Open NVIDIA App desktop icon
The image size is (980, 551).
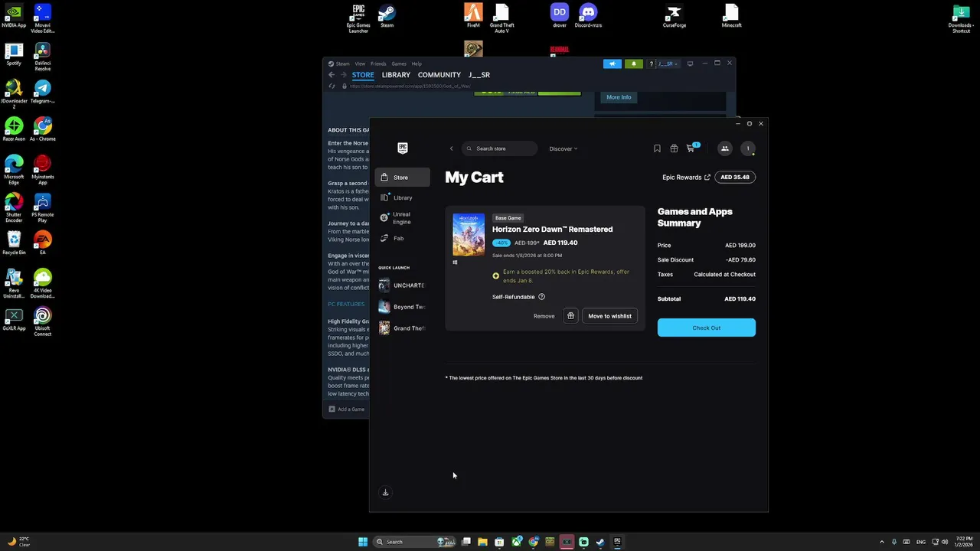(14, 16)
